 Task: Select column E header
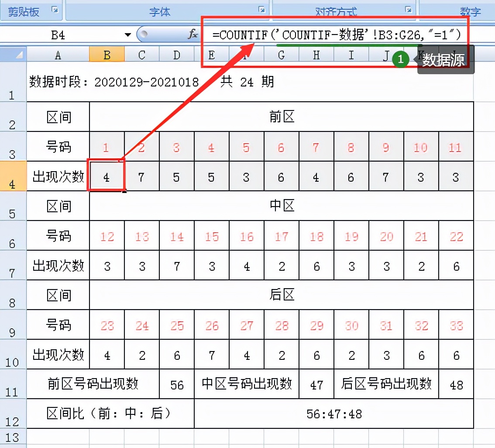pyautogui.click(x=212, y=55)
